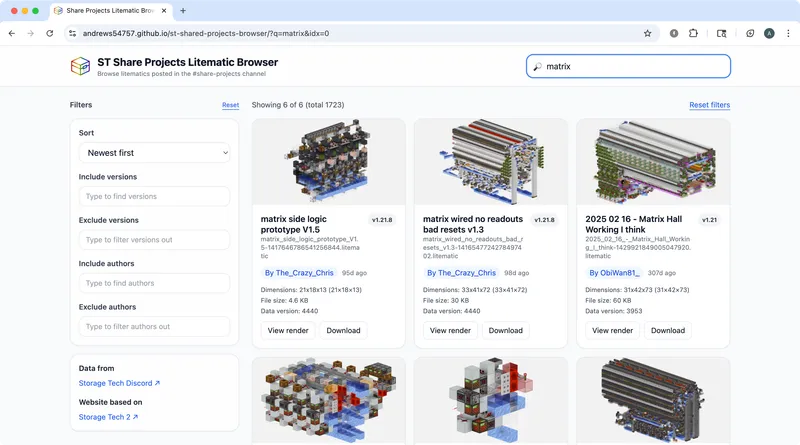Open matrix wired no readouts thumbnail
Screen dimensions: 800x445
491,162
